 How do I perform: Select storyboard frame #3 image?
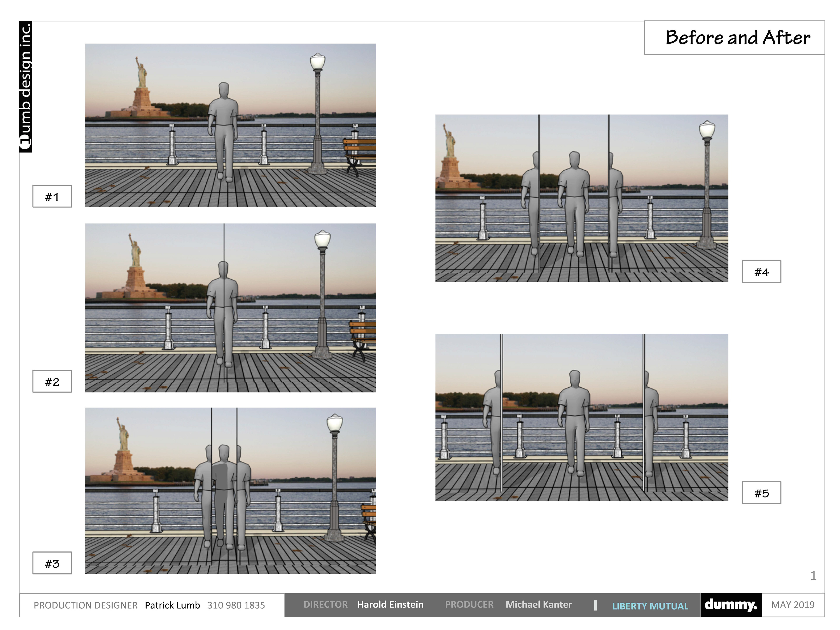231,491
